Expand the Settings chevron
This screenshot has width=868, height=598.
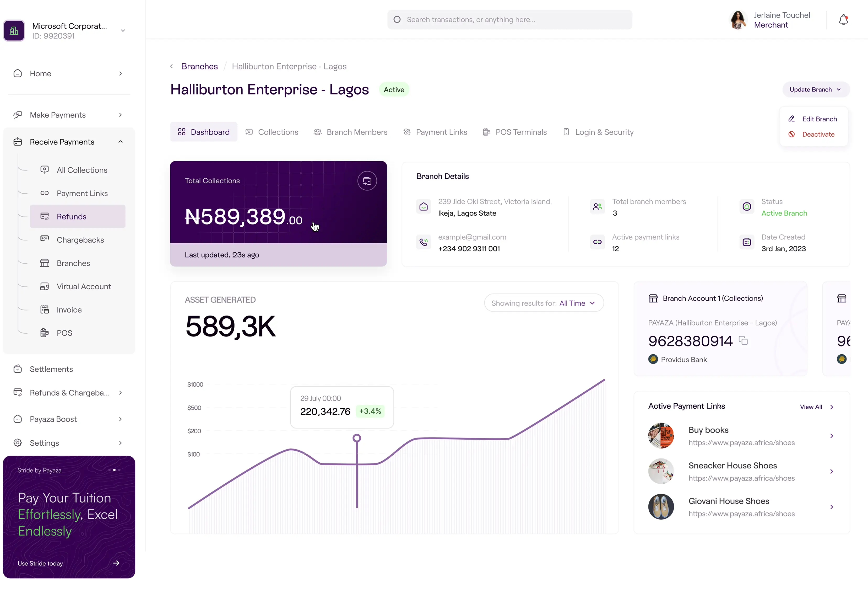point(120,443)
